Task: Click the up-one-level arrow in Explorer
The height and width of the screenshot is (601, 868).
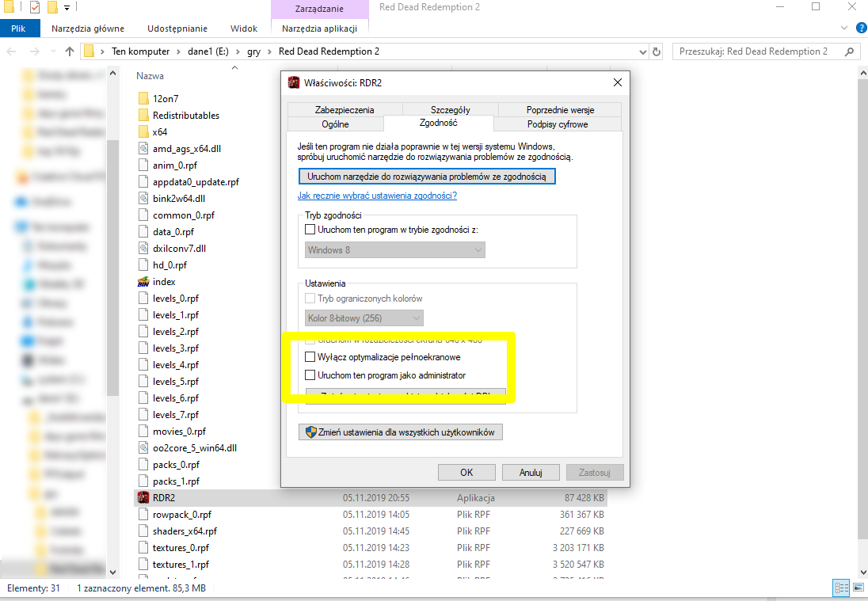Action: coord(69,51)
